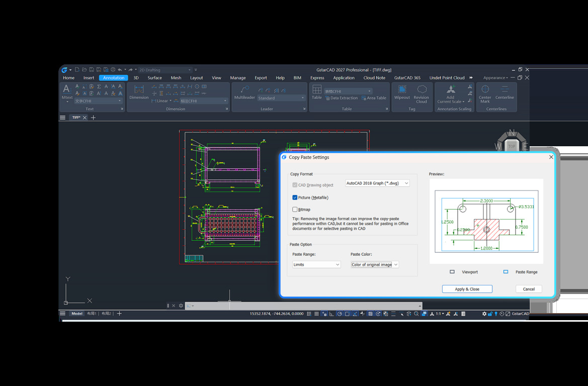Switch to the Manage ribbon tab
The width and height of the screenshot is (588, 386).
[238, 78]
